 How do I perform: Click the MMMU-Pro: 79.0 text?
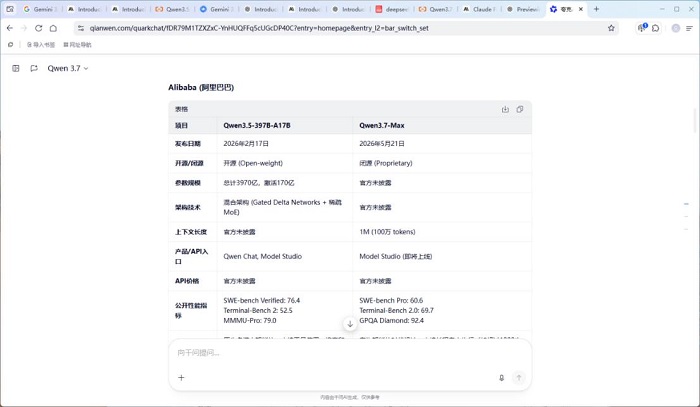[250, 320]
